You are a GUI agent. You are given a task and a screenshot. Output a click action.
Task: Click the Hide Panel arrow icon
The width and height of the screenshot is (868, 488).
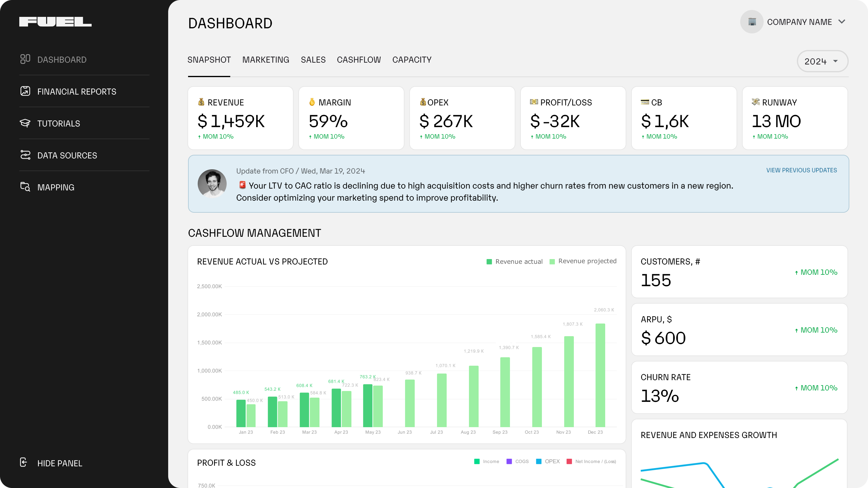24,462
